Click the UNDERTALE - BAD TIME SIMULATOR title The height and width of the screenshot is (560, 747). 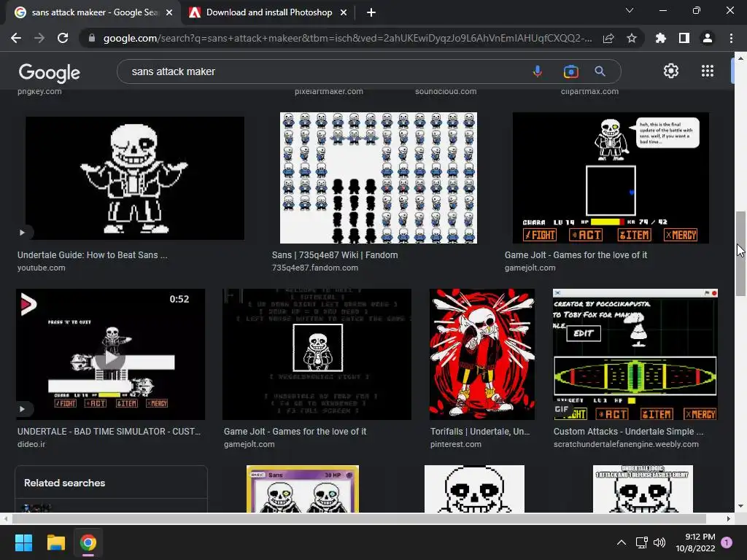[109, 432]
